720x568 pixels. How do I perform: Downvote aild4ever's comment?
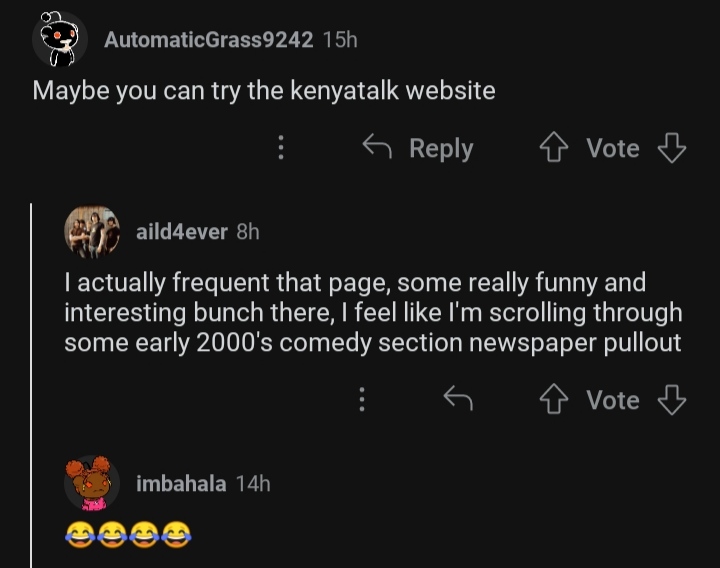point(671,401)
